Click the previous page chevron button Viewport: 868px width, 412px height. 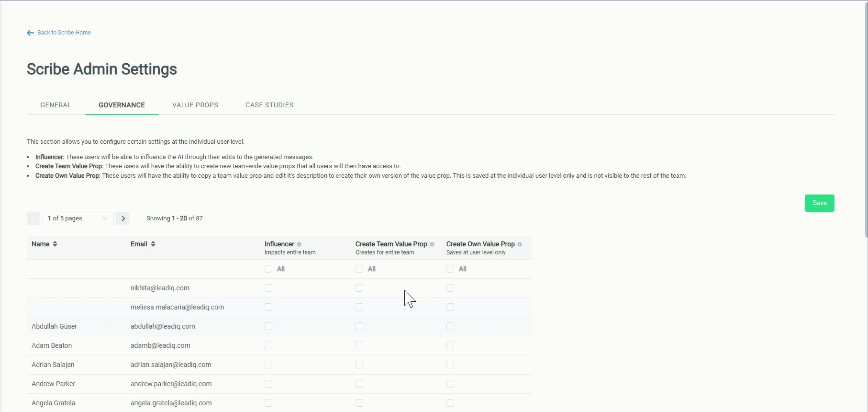(x=33, y=218)
